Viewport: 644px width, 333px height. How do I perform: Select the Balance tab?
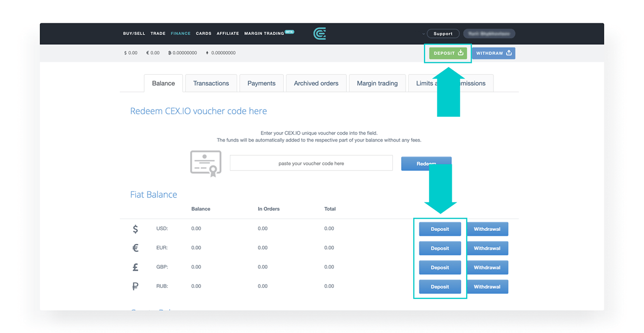tap(163, 83)
